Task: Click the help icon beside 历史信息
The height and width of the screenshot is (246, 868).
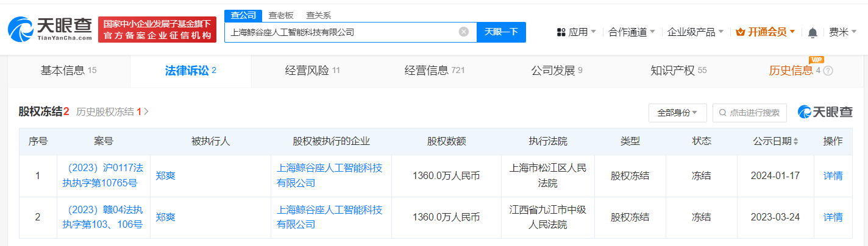Action: (x=828, y=71)
